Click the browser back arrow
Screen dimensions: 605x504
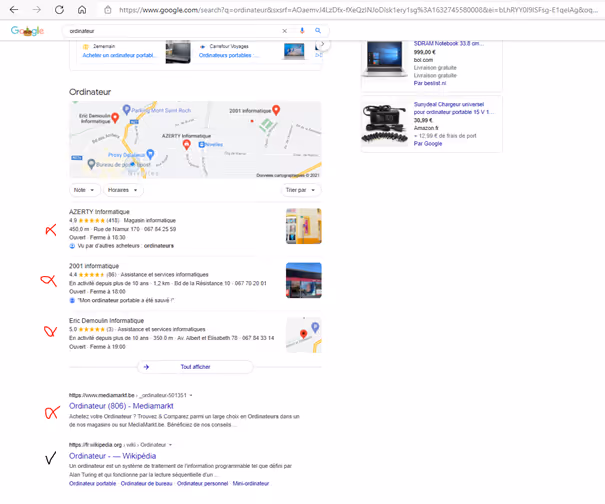click(x=14, y=10)
